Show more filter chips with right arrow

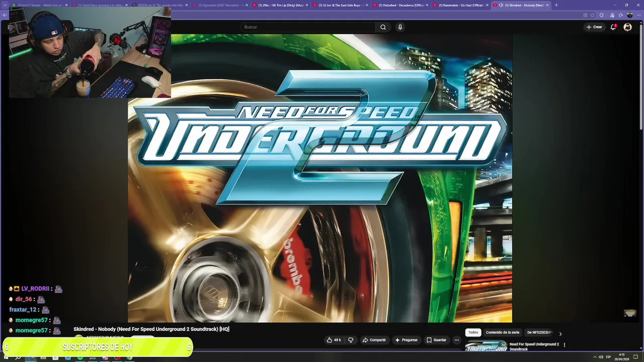coord(560,333)
